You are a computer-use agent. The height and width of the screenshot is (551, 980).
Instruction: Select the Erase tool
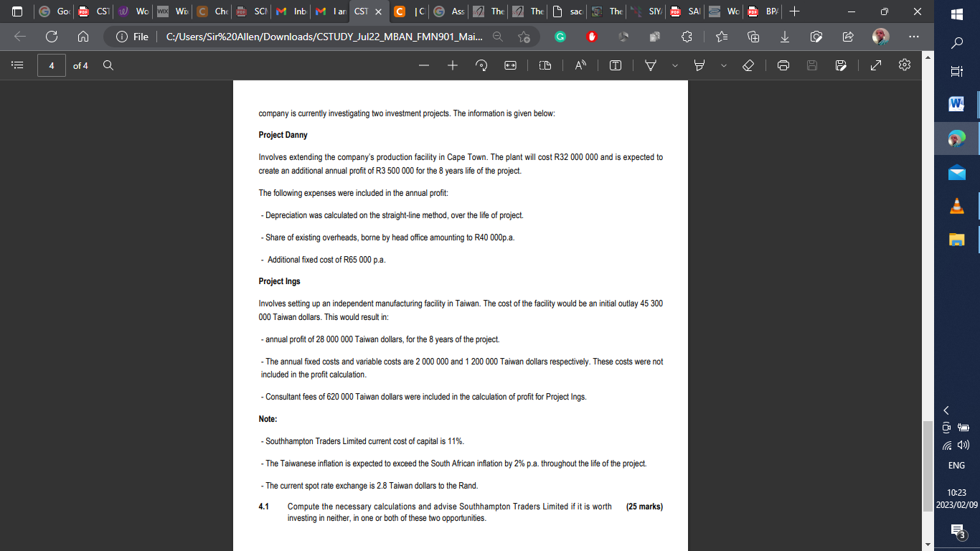(x=748, y=65)
